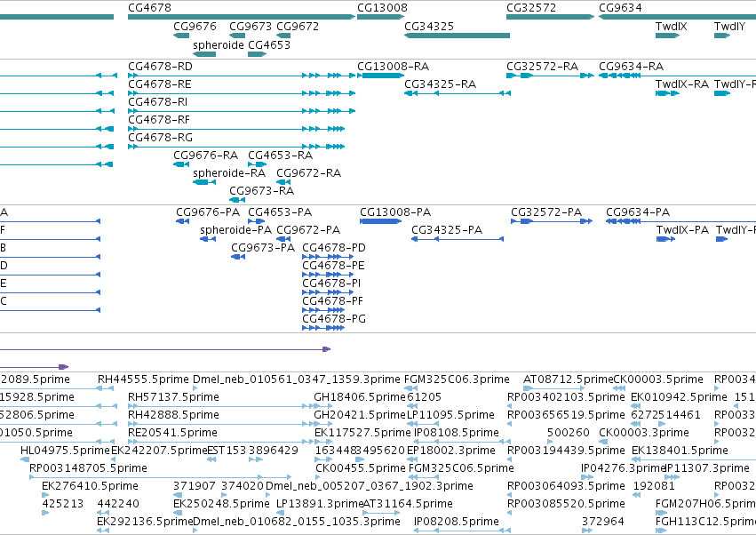Click the CG13008 gene label

[382, 8]
